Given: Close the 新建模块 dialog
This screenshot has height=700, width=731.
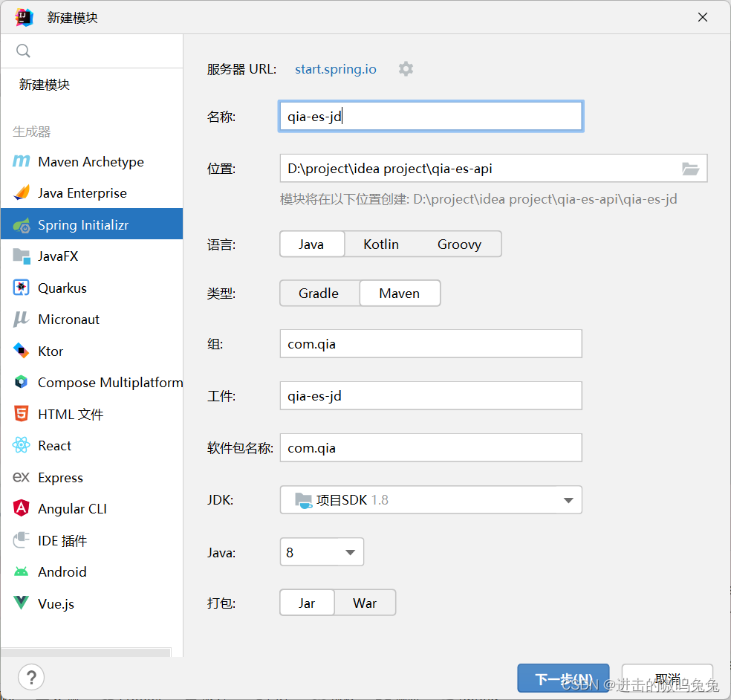Looking at the screenshot, I should [702, 17].
